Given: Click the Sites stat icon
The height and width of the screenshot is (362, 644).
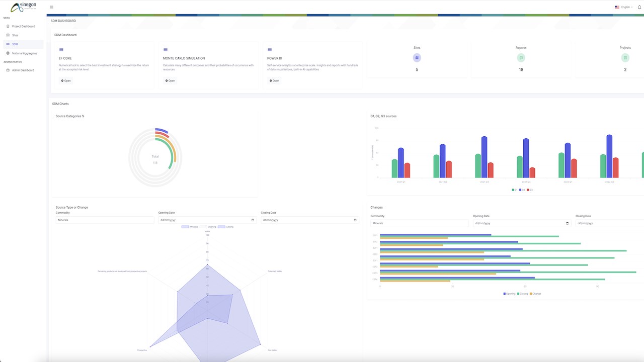Looking at the screenshot, I should 417,58.
